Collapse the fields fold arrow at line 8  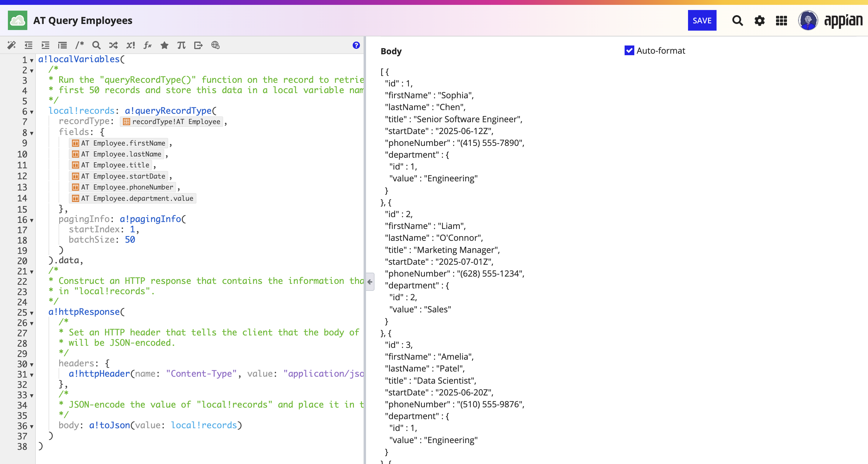pos(32,133)
